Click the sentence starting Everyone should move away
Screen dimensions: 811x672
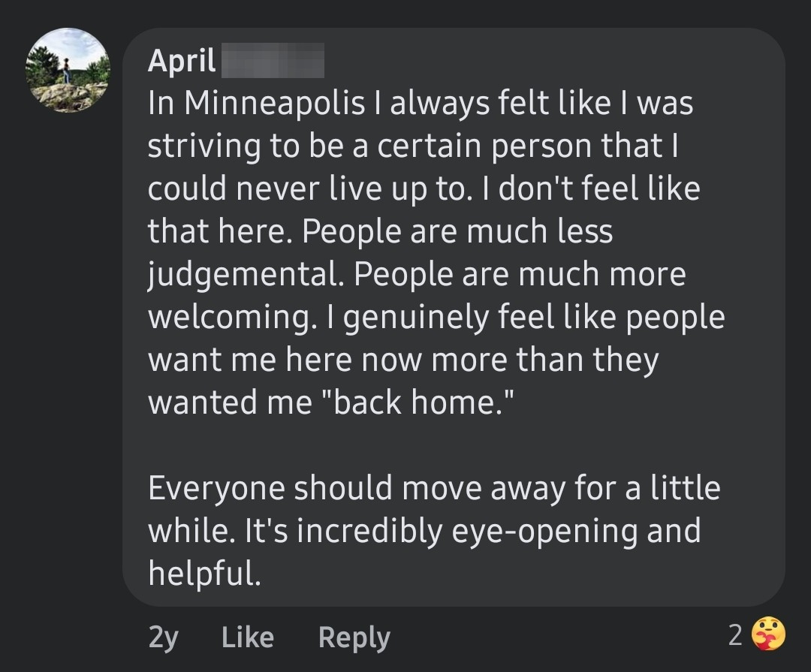[x=433, y=530]
